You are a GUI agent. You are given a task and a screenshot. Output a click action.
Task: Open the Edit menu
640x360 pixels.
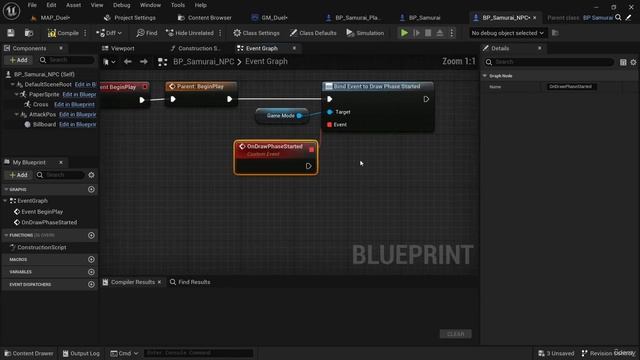coord(51,5)
